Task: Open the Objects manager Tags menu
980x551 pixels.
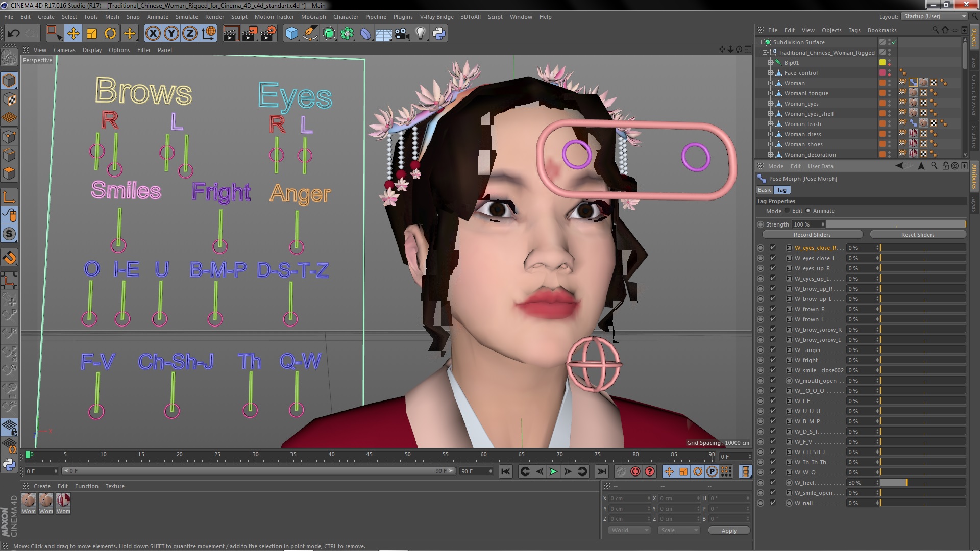Action: click(x=854, y=30)
